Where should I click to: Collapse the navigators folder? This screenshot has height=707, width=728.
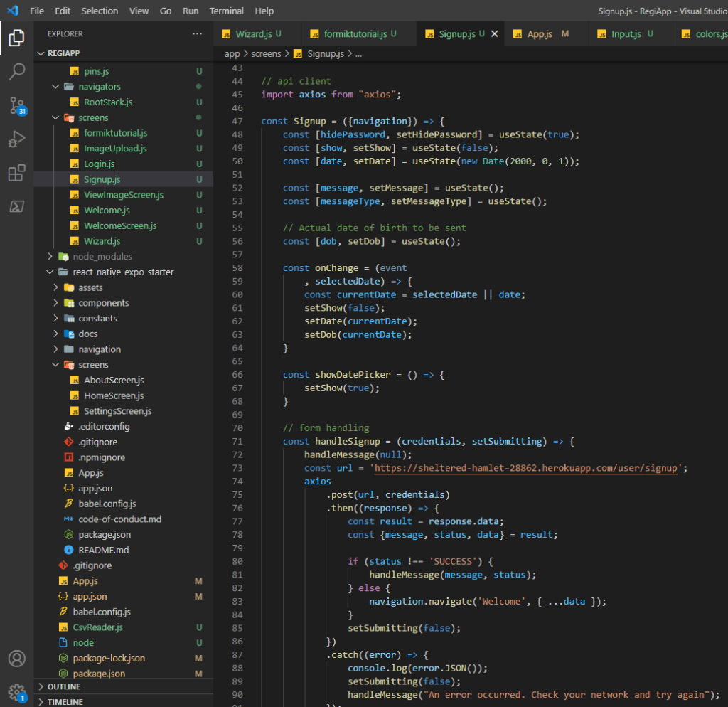(99, 87)
